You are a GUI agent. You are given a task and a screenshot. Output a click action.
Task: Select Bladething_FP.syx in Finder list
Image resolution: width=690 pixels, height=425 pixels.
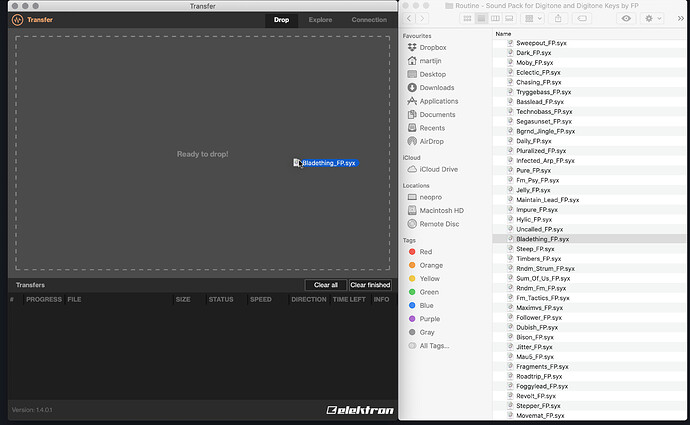589,239
